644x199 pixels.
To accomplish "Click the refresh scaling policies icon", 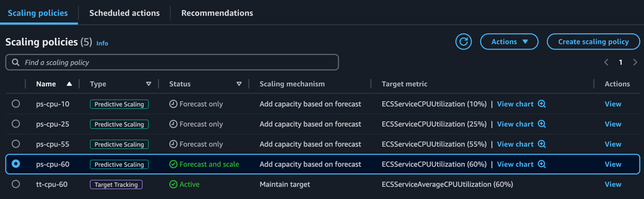I will 463,42.
